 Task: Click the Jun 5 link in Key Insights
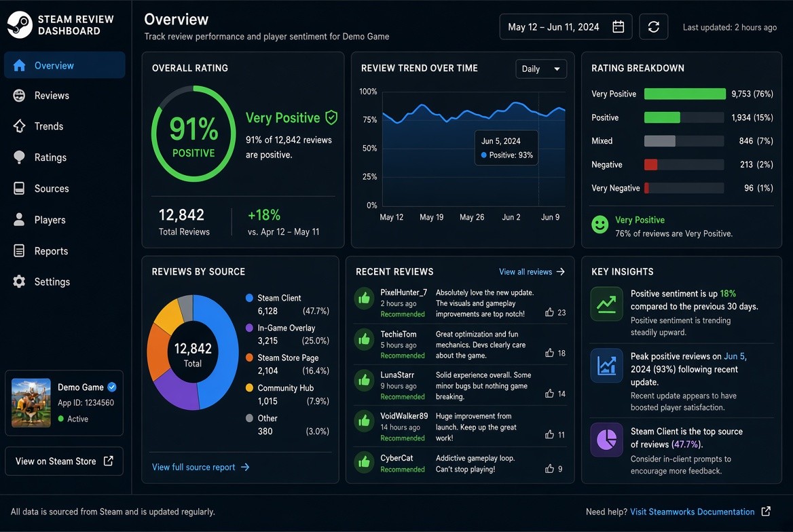click(x=735, y=356)
